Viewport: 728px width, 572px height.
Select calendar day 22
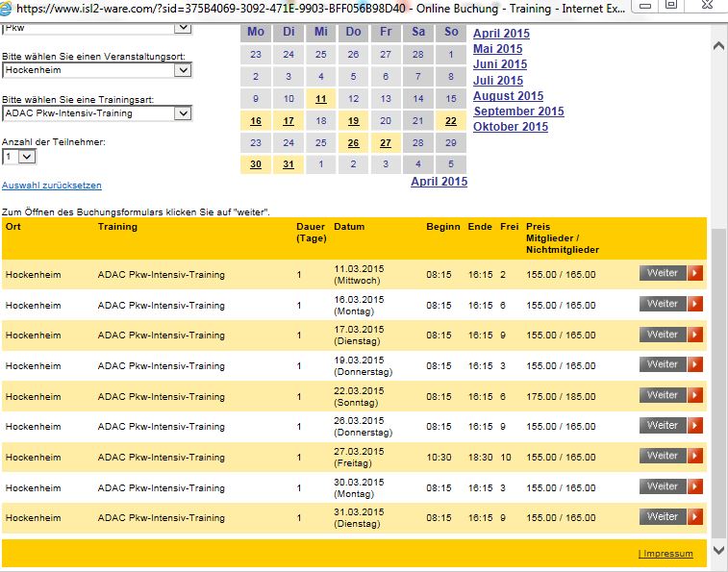coord(451,121)
